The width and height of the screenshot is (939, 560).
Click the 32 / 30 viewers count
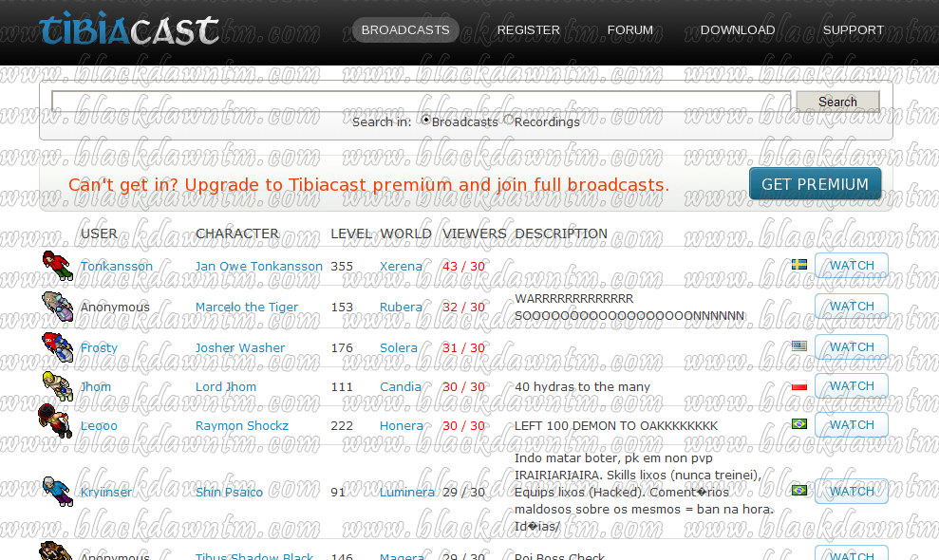(463, 307)
